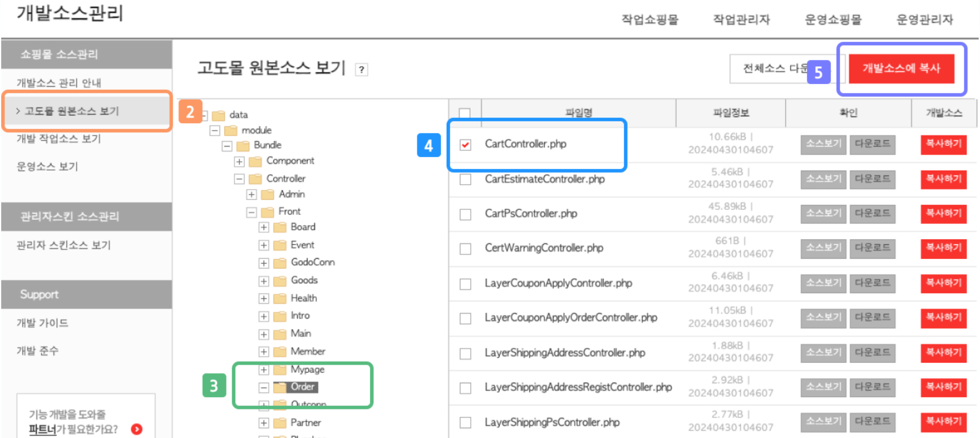Viewport: 980px width, 438px height.
Task: Check the CartPsController.php checkbox
Action: (x=465, y=214)
